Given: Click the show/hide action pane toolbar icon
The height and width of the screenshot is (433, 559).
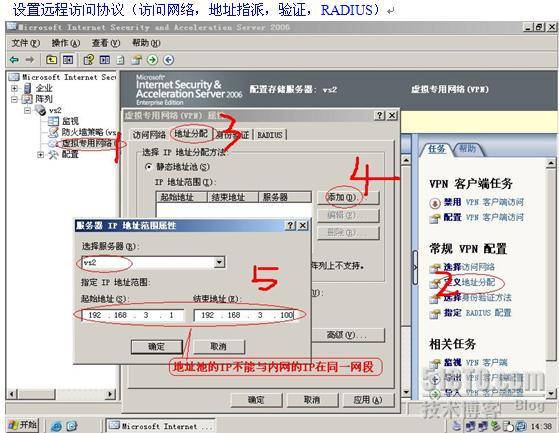Looking at the screenshot, I should (105, 60).
